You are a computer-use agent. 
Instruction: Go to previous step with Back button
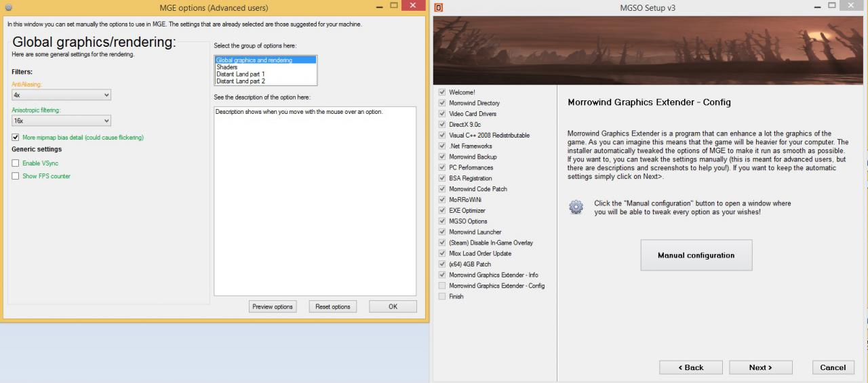[x=690, y=367]
